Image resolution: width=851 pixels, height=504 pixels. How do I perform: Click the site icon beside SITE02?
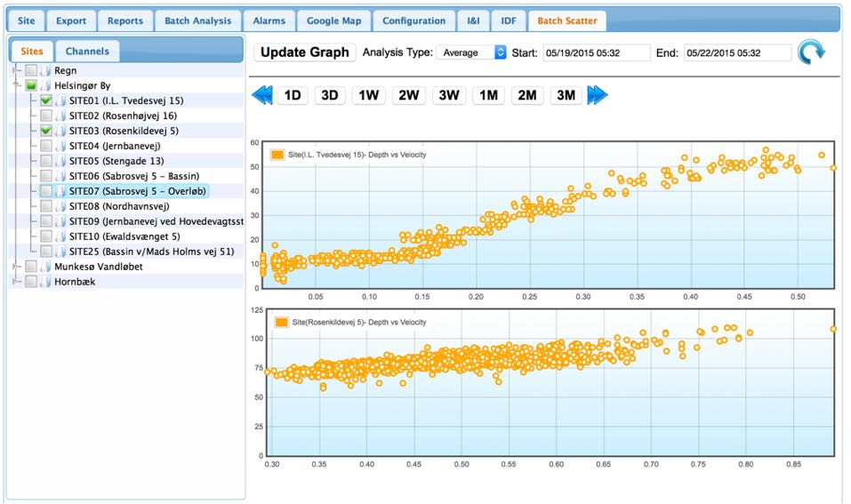[60, 116]
